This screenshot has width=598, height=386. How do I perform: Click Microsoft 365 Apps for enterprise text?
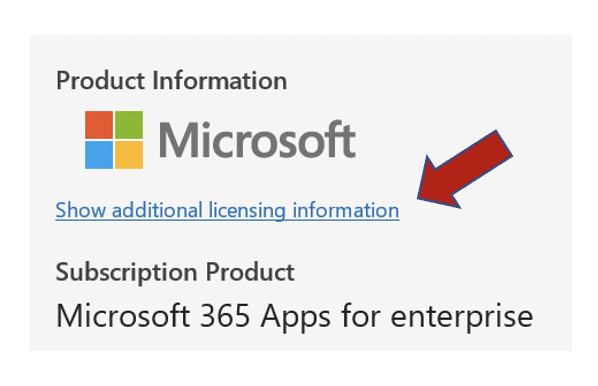tap(294, 316)
